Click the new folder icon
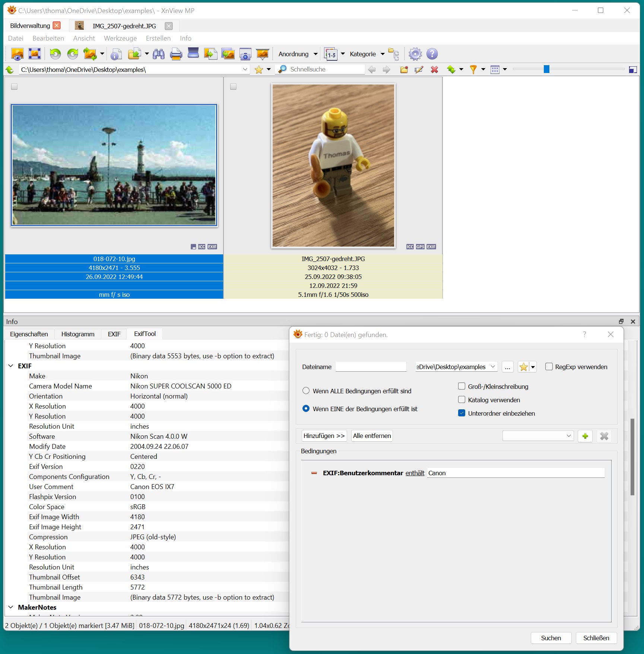Image resolution: width=644 pixels, height=654 pixels. (x=404, y=70)
